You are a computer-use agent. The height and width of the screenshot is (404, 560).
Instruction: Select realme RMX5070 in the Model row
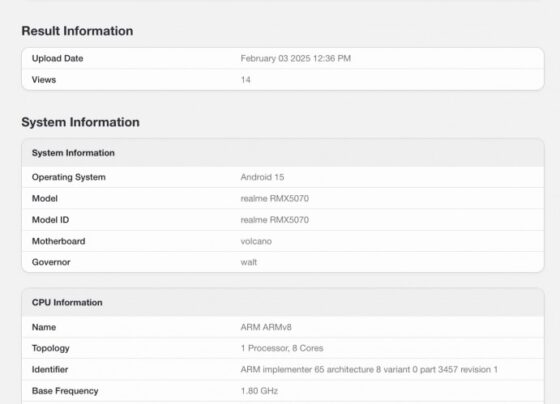pos(275,198)
